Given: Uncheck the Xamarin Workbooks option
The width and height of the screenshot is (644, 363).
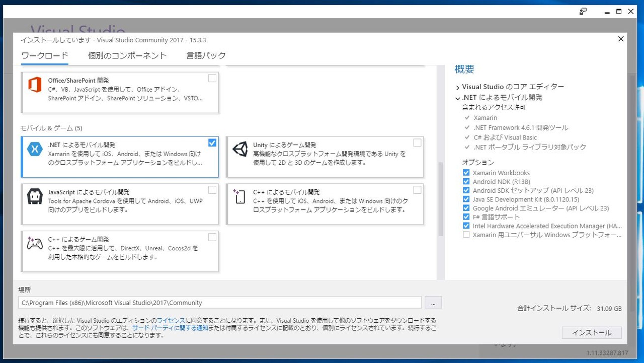Looking at the screenshot, I should click(x=466, y=173).
